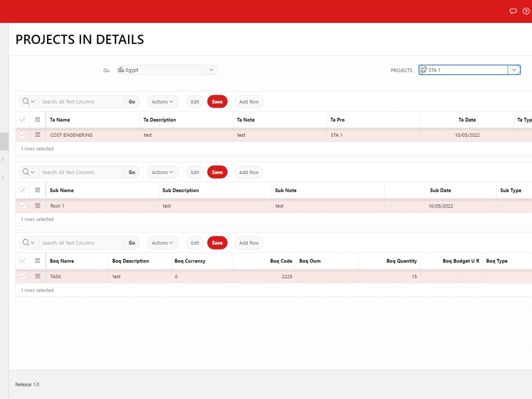Screen dimensions: 532x399
Task: Click the PROJECTS STA 1 input field
Action: pos(463,70)
